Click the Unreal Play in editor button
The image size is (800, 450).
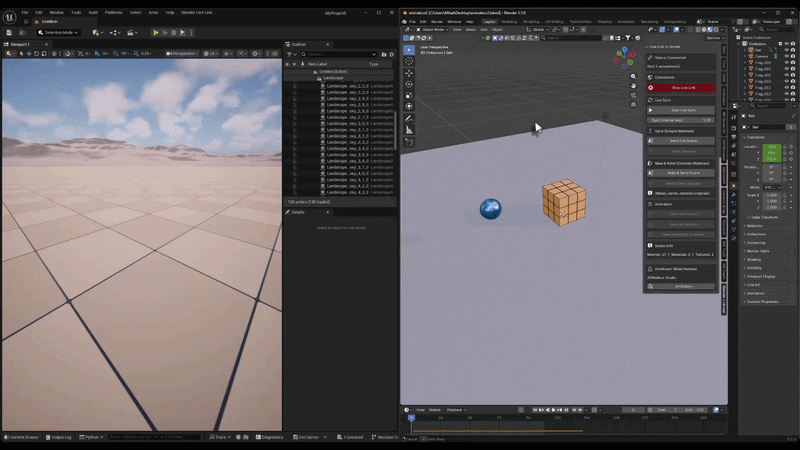[x=156, y=33]
